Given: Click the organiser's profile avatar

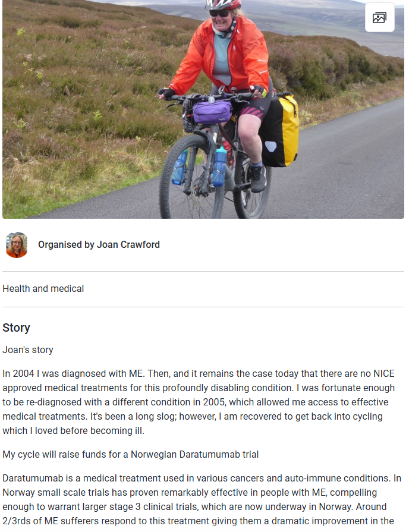Looking at the screenshot, I should point(17,244).
